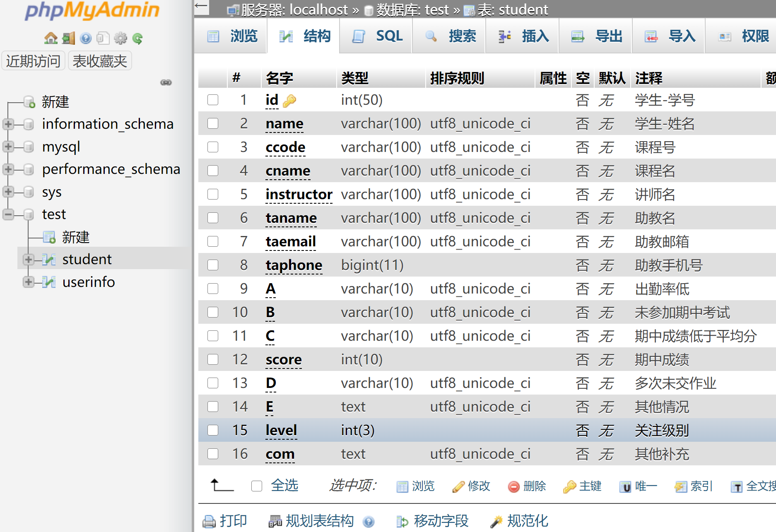Open the 表收藏夹 favorites button
The width and height of the screenshot is (776, 532).
coord(100,61)
